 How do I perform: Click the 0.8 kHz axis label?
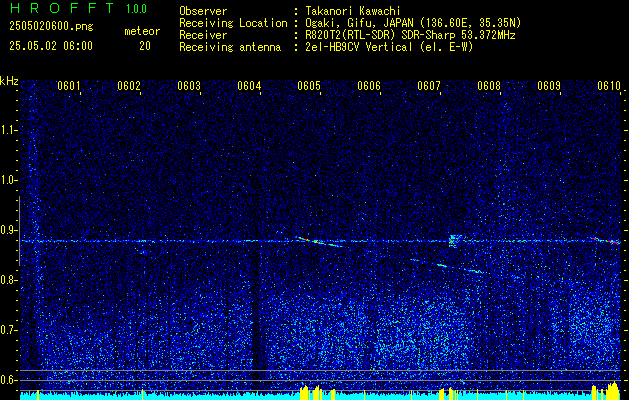click(x=7, y=280)
